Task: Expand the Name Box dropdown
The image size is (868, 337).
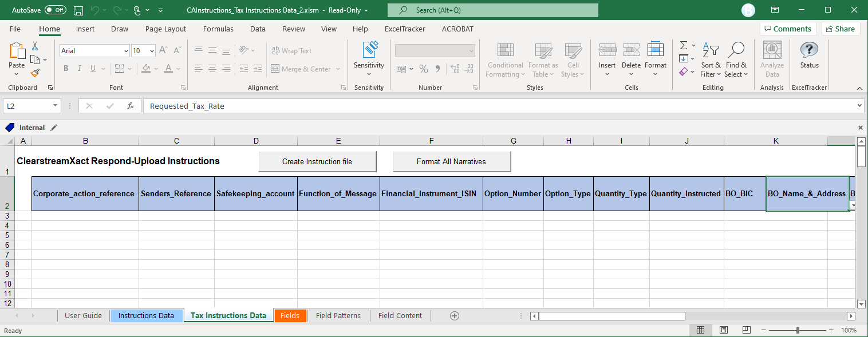Action: (56, 106)
